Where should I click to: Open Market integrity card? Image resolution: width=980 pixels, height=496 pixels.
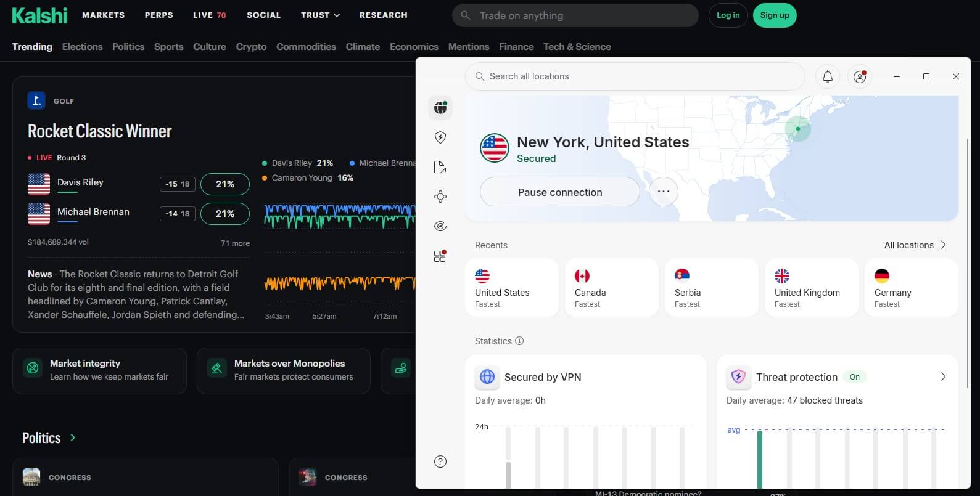pyautogui.click(x=99, y=370)
